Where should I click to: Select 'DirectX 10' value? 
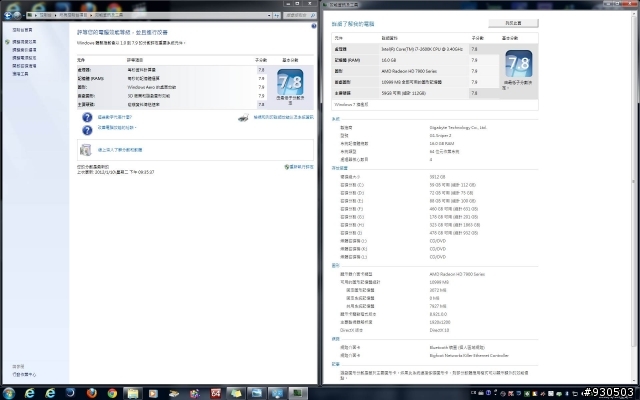(x=439, y=330)
